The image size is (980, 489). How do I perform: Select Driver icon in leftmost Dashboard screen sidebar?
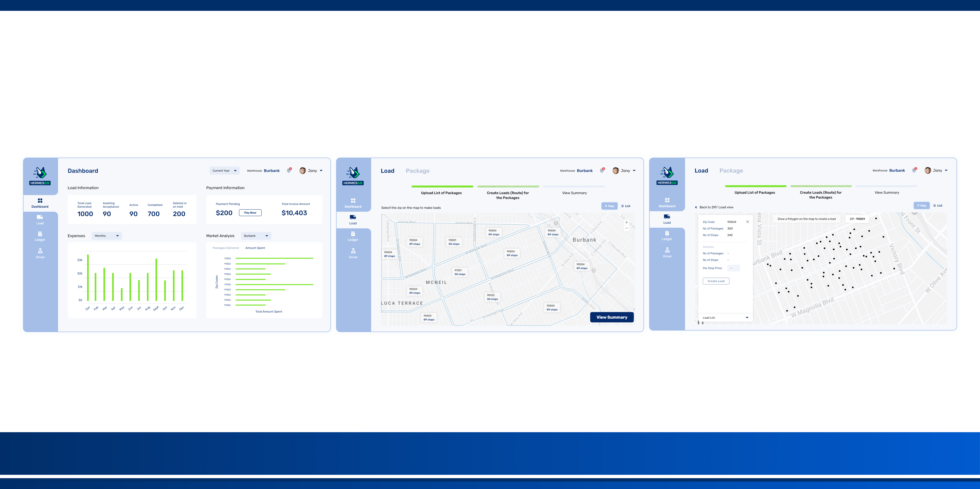coord(40,251)
